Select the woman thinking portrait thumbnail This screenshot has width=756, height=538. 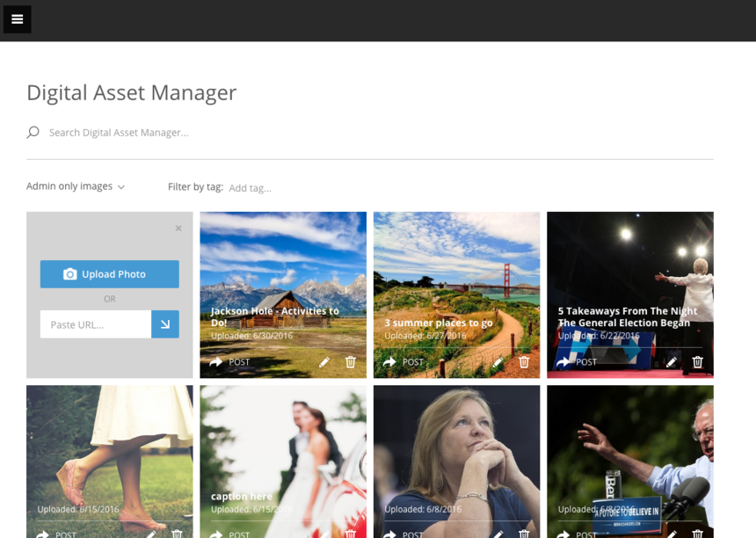(456, 448)
